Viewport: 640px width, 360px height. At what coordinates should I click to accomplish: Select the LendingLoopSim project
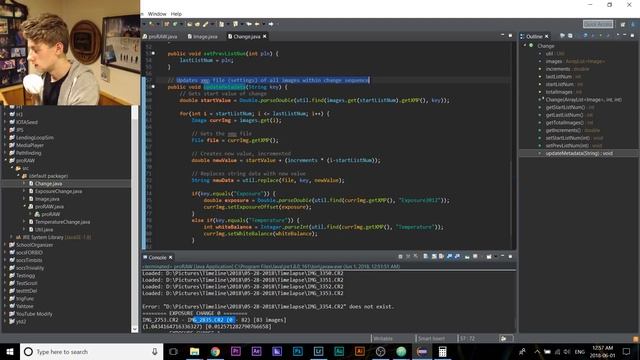tap(35, 138)
